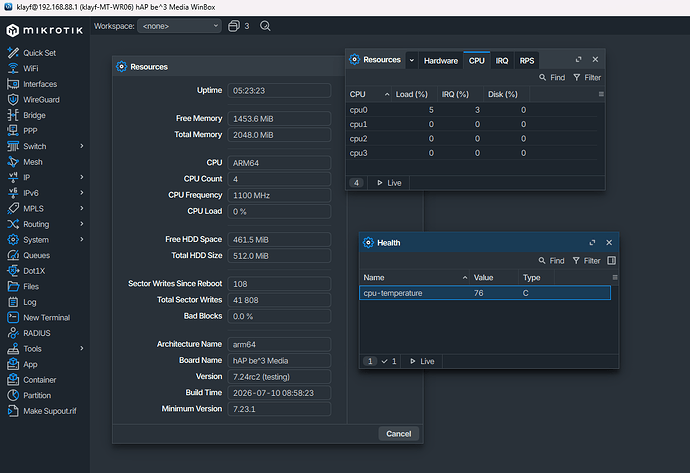Expand the IP submenu
The image size is (690, 473).
(x=82, y=177)
